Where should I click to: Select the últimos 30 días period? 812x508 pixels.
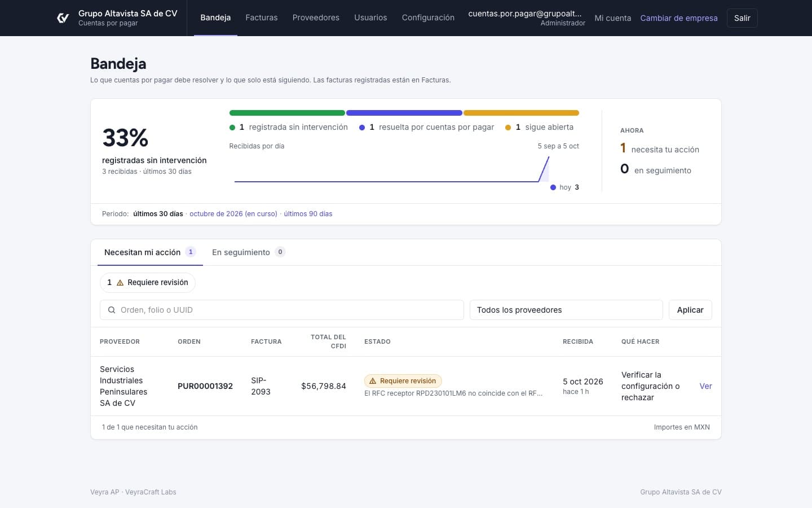pos(158,214)
